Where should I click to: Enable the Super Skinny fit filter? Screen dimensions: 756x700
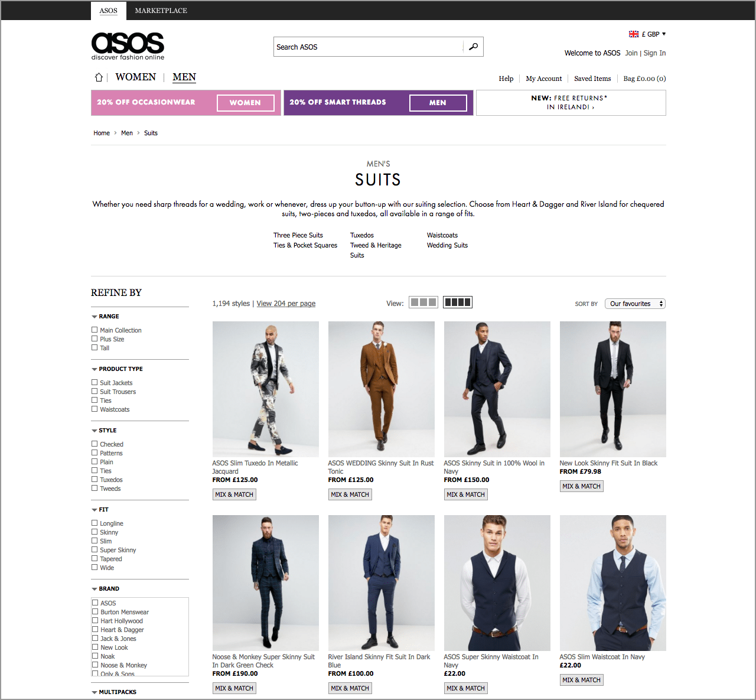[94, 550]
